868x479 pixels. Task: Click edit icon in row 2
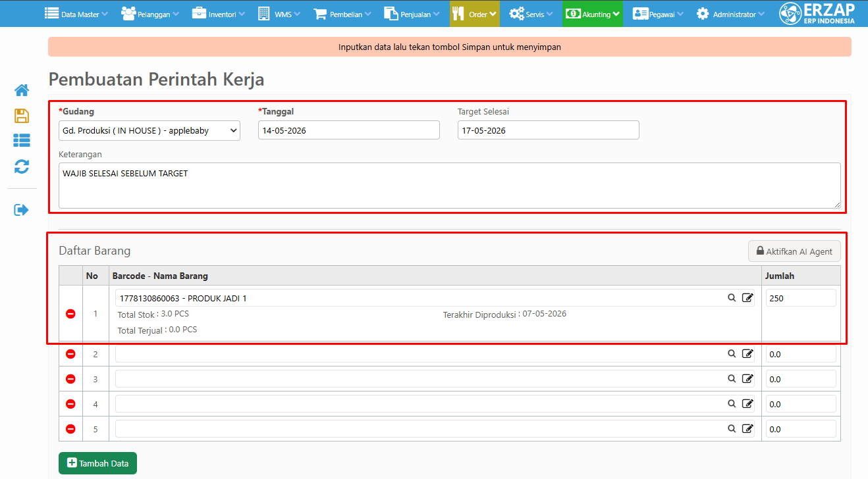(747, 354)
